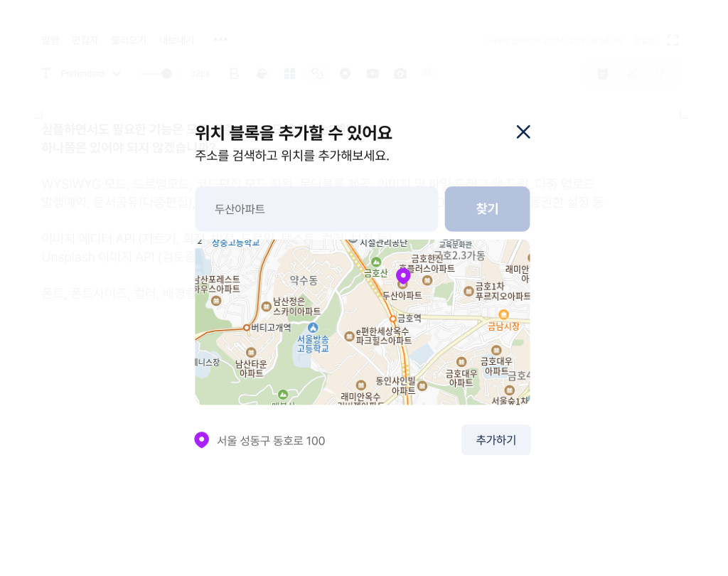The width and height of the screenshot is (728, 576).
Task: Click the 추가하기 add button
Action: pos(496,440)
